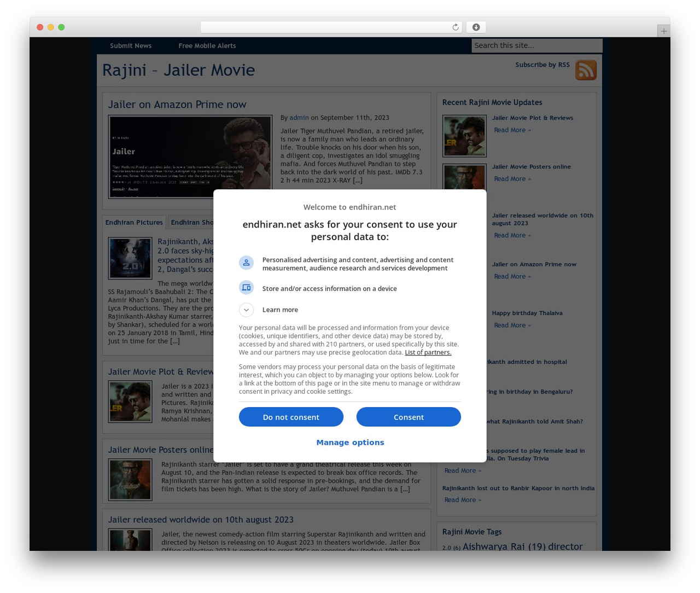Open a new browser tab
This screenshot has height=593, width=700.
point(663,31)
